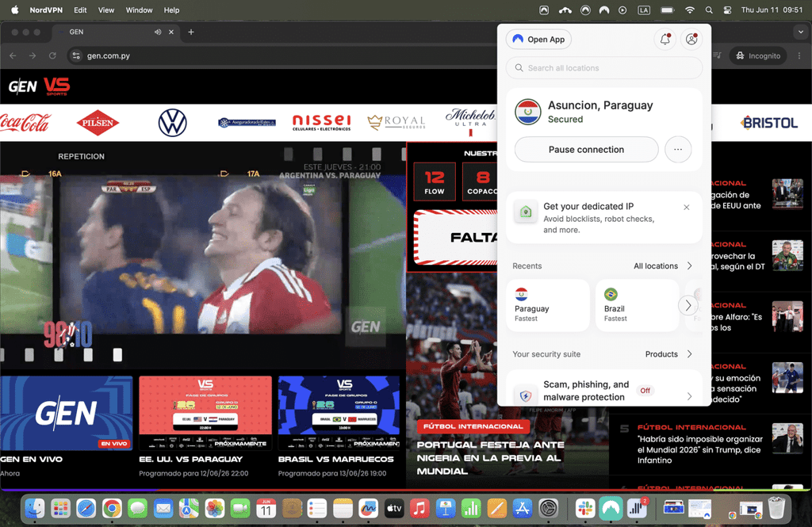
Task: Open site information icon in address bar
Action: coord(76,55)
